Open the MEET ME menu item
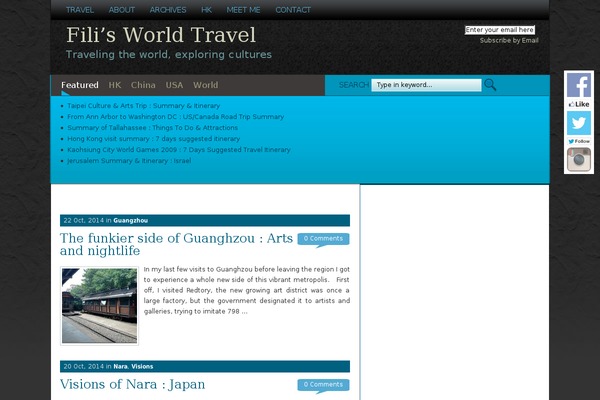The image size is (600, 400). (x=243, y=10)
